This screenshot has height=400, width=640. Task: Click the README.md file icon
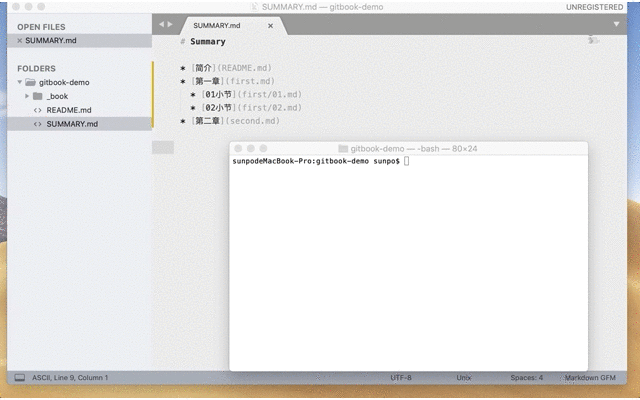37,110
